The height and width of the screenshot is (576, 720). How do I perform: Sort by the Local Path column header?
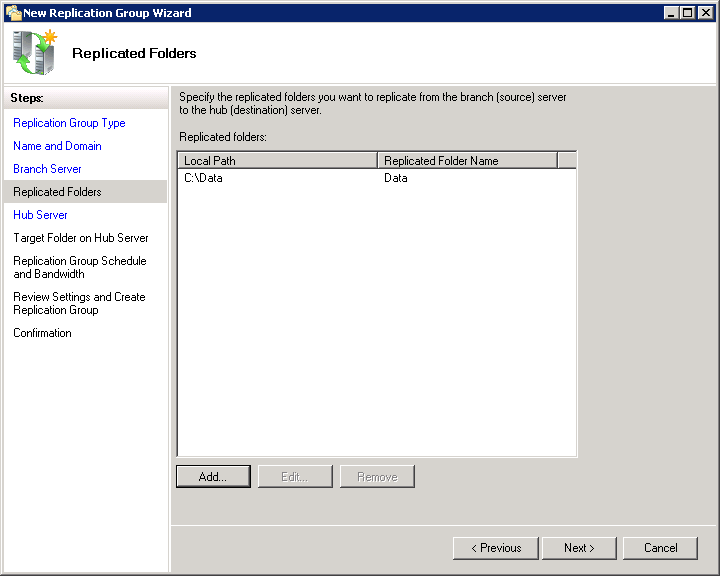(277, 161)
